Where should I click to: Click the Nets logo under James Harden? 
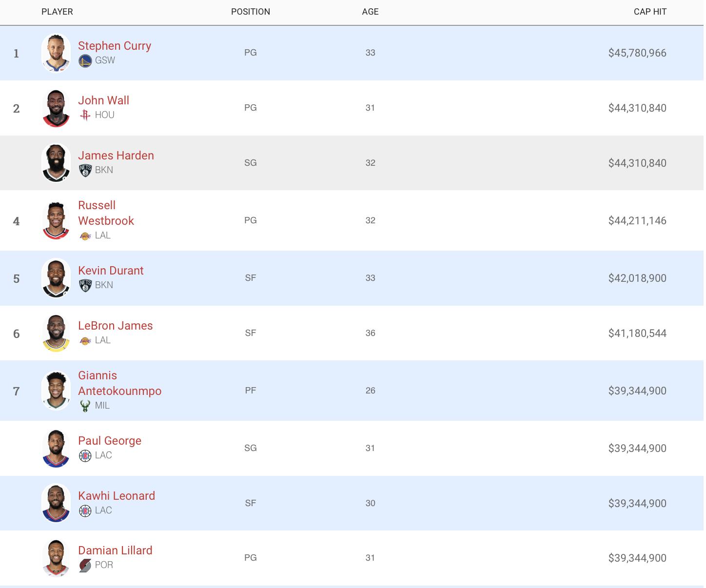(x=85, y=171)
